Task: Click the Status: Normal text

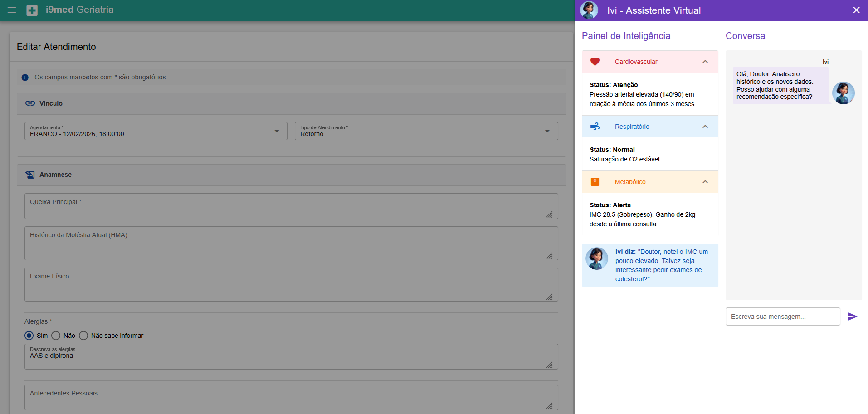Action: [x=612, y=150]
